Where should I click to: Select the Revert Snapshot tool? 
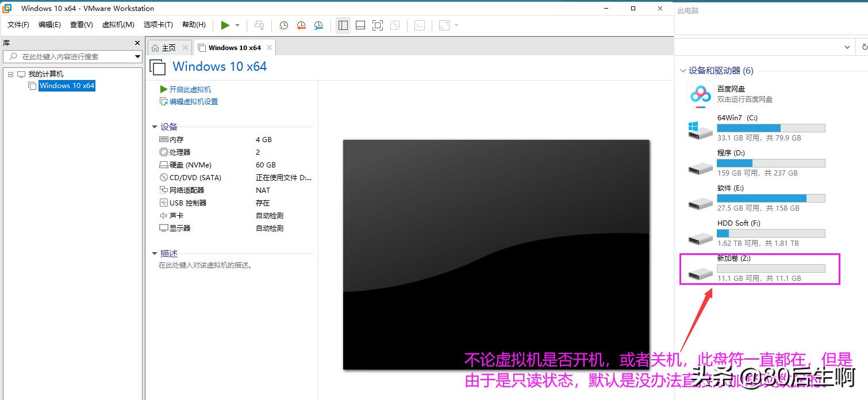coord(301,25)
